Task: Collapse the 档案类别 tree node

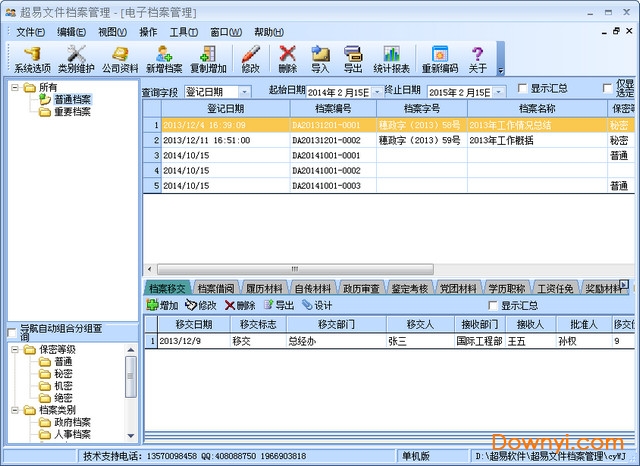Action: (x=15, y=410)
